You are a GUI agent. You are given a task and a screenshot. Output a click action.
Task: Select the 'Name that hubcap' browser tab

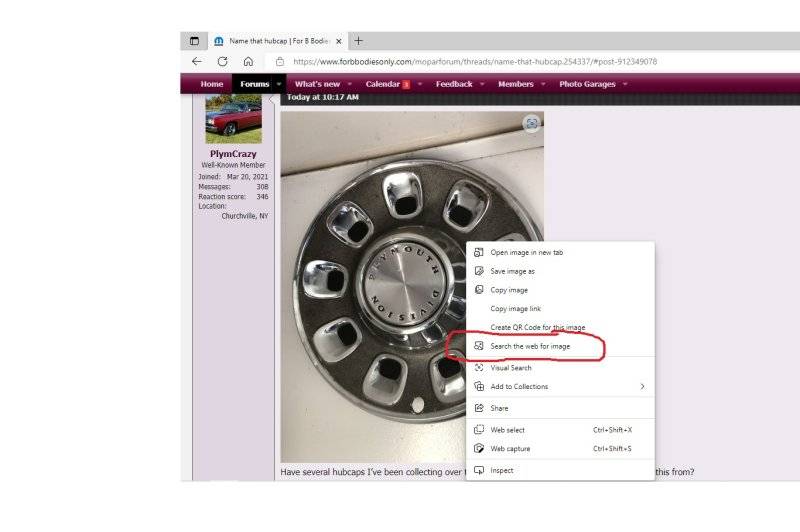(x=278, y=41)
